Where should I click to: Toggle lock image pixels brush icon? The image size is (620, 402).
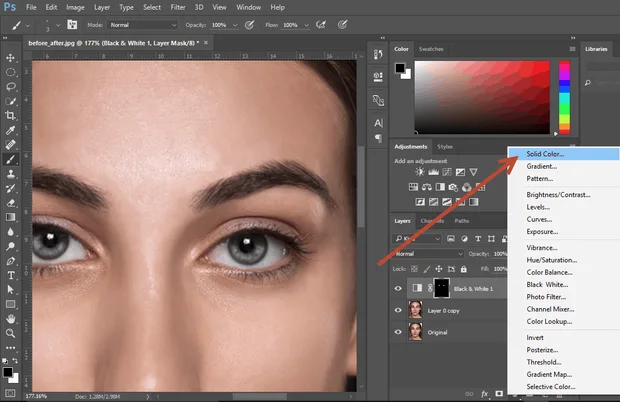coord(426,269)
